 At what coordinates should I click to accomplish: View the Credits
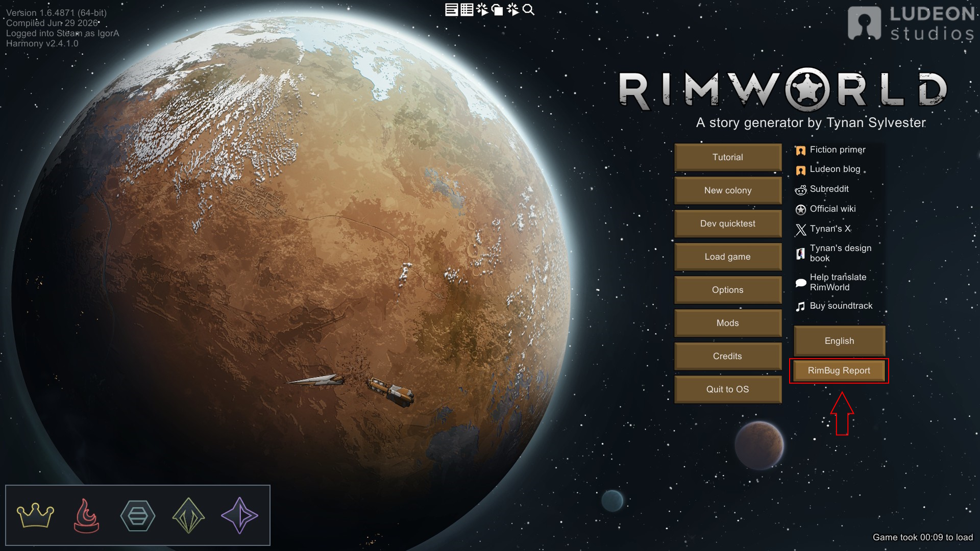coord(728,356)
